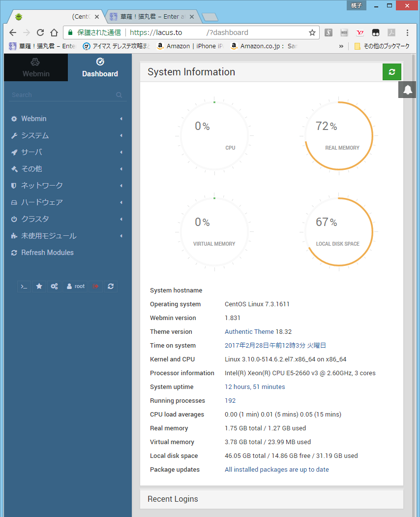Screen dimensions: 420x517
Task: Click the green refresh System Information button
Action: 391,72
